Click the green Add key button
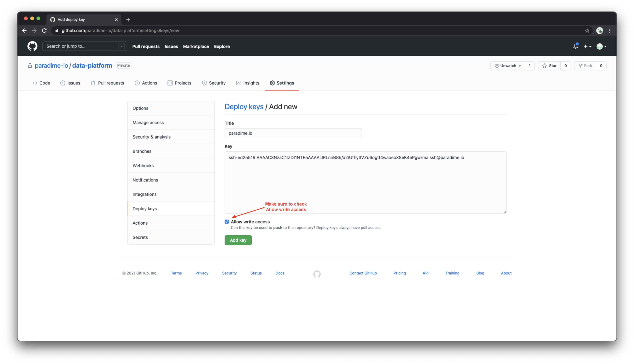This screenshot has height=364, width=634. point(238,240)
